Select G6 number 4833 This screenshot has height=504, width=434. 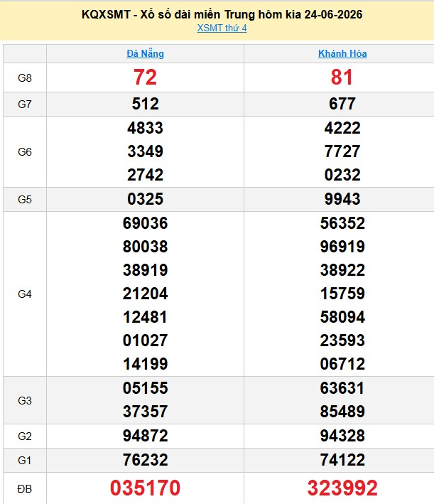(145, 128)
